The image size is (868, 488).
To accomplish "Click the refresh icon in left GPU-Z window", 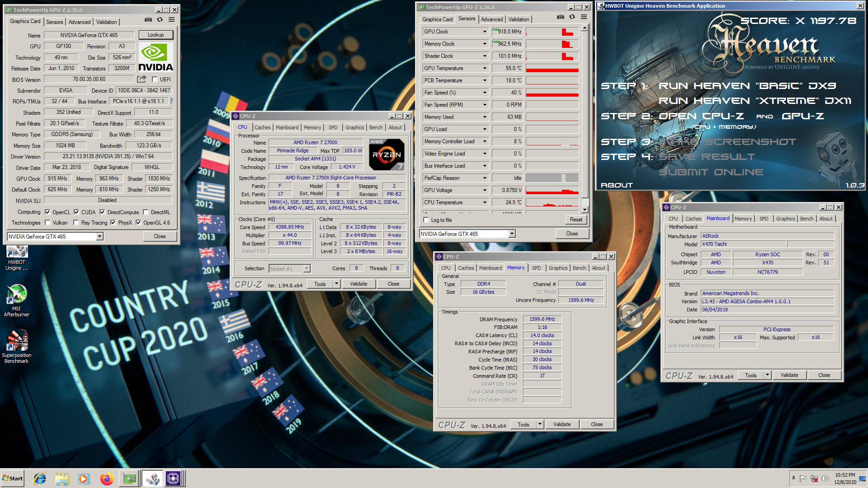I will pos(160,20).
